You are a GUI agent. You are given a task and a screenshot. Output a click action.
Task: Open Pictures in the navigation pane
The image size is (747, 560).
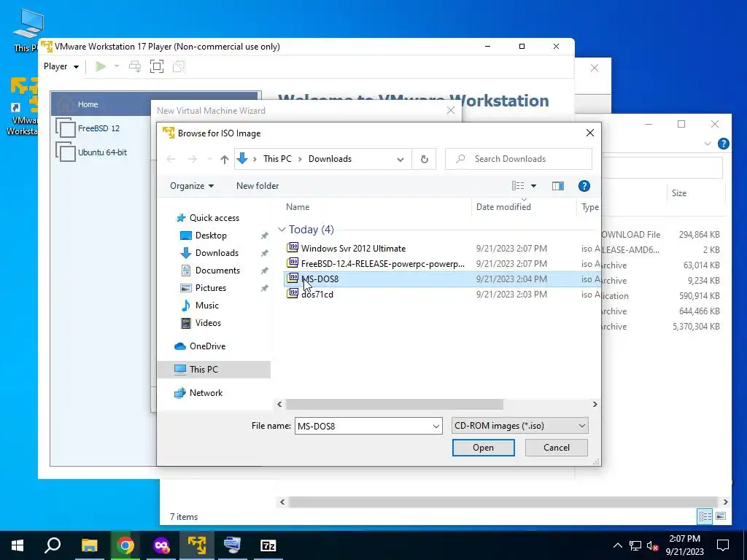point(210,287)
